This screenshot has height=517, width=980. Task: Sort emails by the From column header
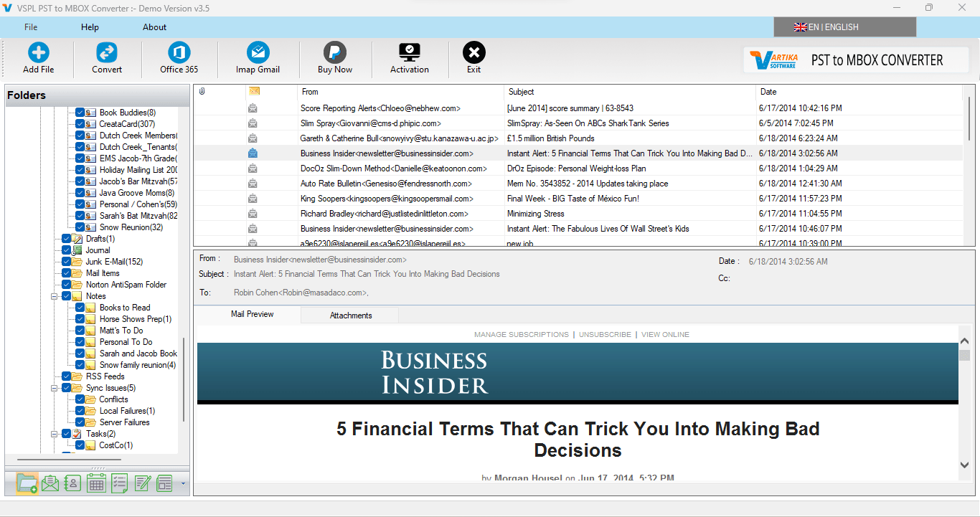point(400,92)
